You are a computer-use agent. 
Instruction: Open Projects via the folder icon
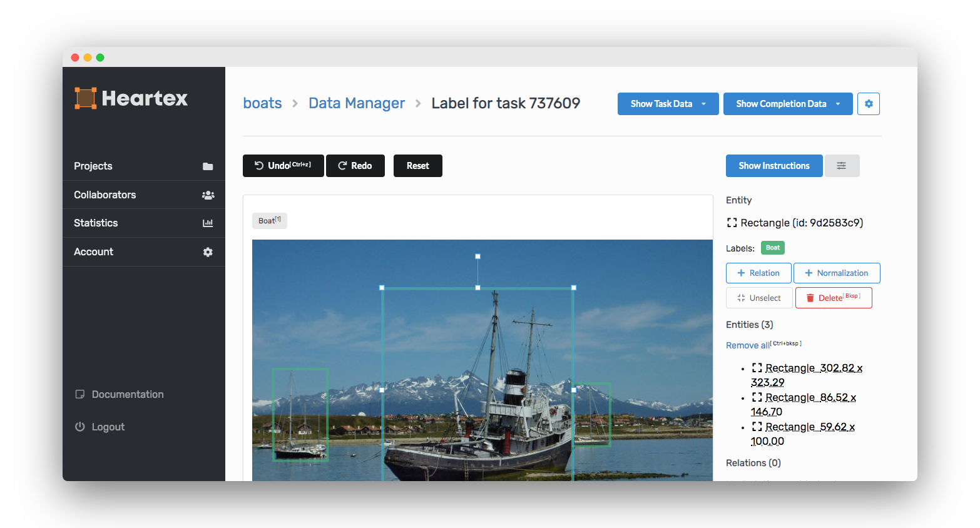[208, 166]
